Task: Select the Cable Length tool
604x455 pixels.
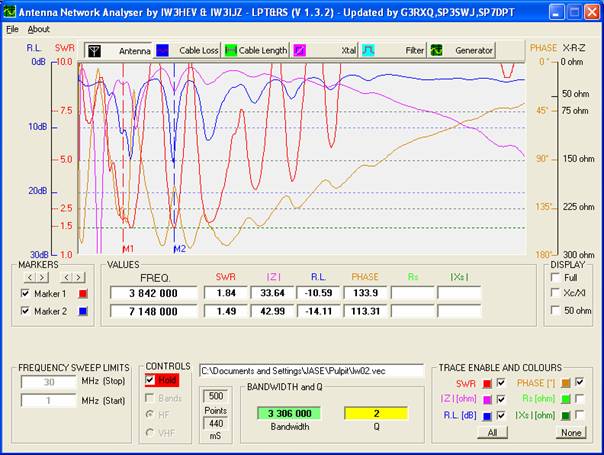Action: [x=231, y=50]
